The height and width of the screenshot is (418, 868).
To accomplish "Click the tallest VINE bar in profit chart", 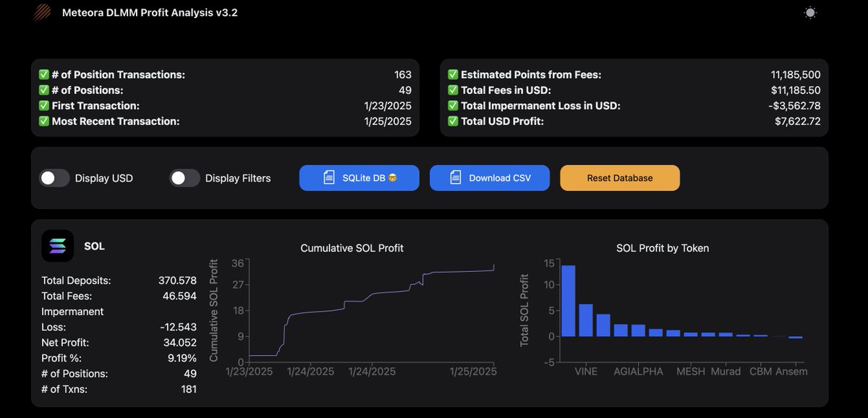I will [x=569, y=301].
